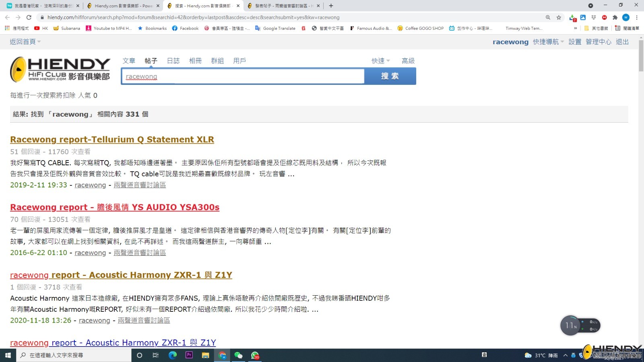Open the browser extensions puzzle icon

[615, 17]
